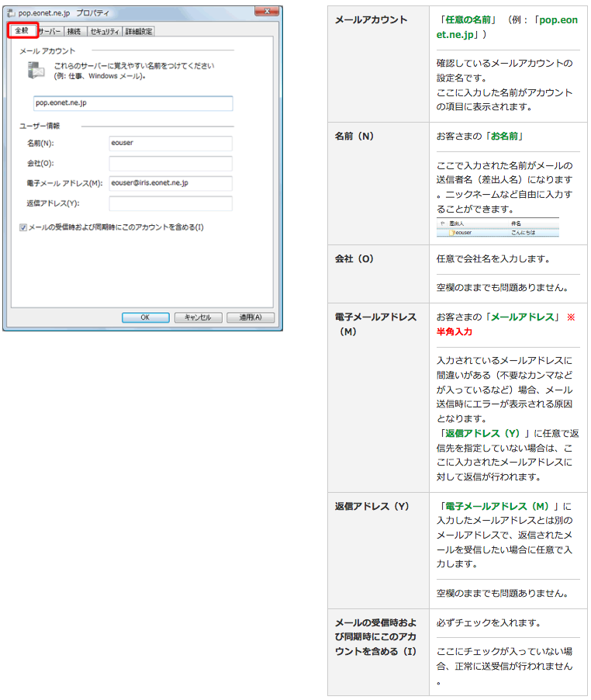Select the 電子メール アドレス(M) input field
This screenshot has height=700, width=591.
(171, 183)
